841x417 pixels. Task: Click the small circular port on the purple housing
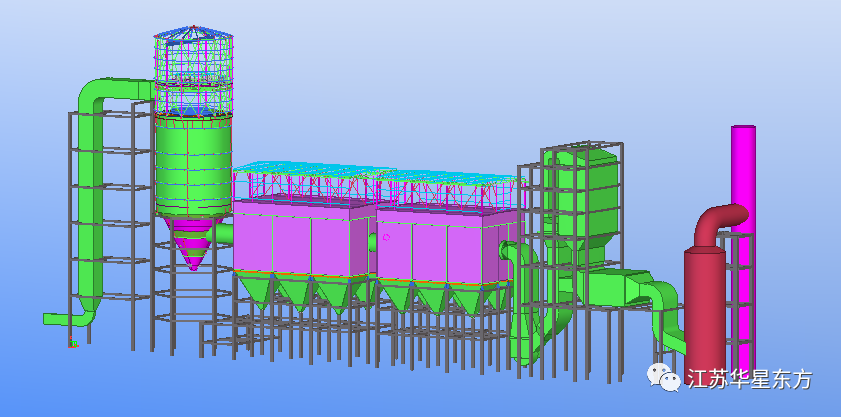tap(386, 237)
